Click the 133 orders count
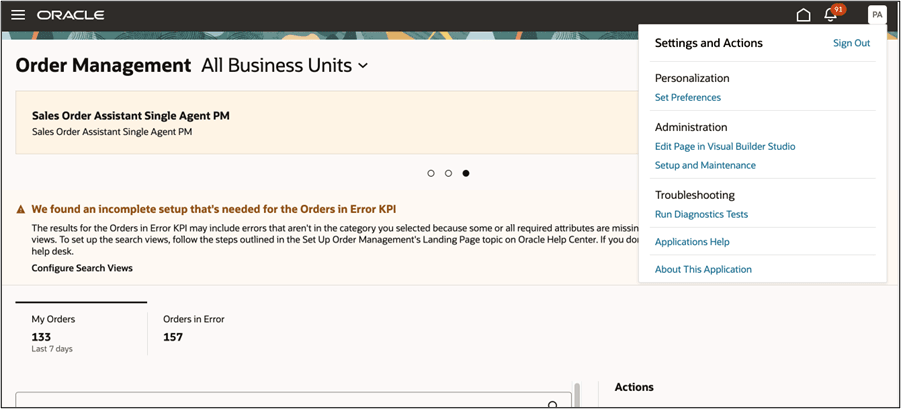 [x=41, y=337]
